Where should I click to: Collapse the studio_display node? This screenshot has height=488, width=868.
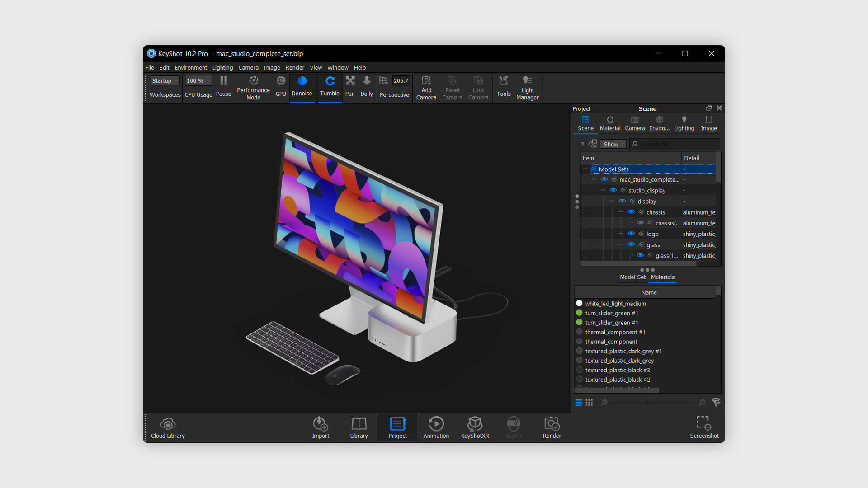(603, 191)
